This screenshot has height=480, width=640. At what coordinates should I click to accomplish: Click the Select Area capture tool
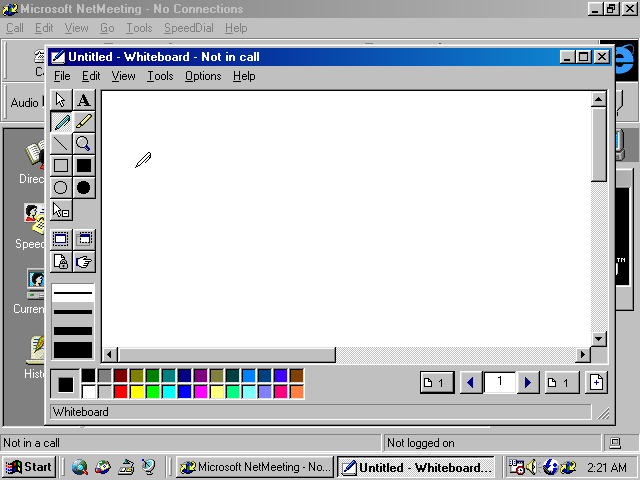click(x=61, y=239)
